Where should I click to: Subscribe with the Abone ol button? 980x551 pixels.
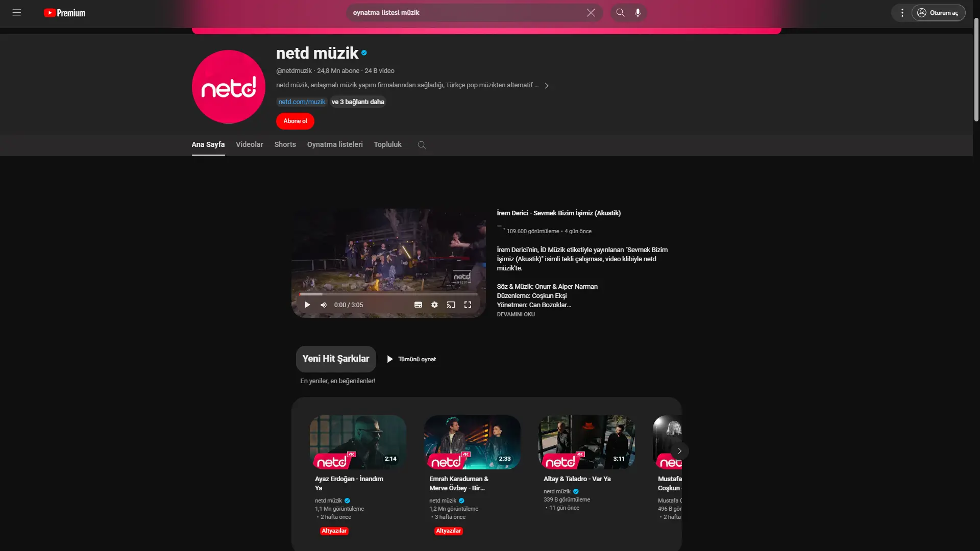tap(295, 121)
